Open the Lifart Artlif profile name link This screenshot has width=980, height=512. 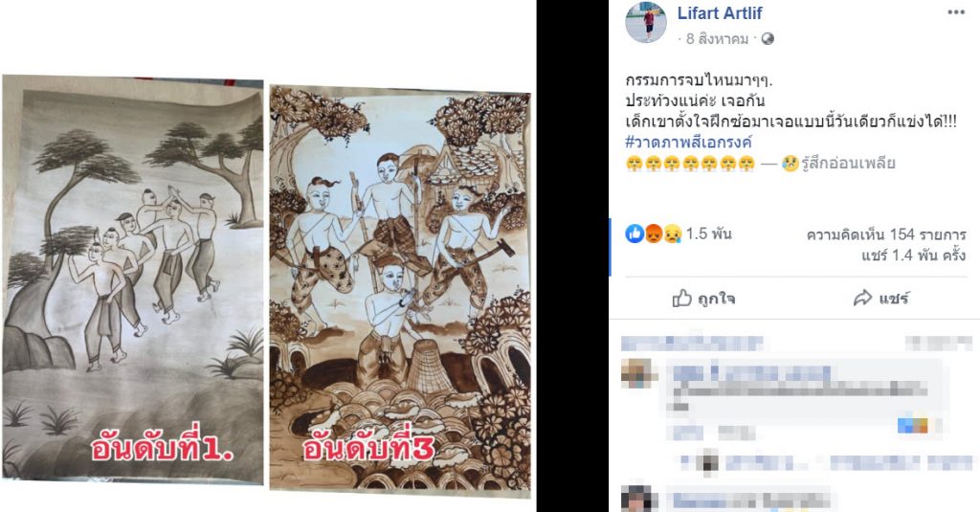coord(720,12)
